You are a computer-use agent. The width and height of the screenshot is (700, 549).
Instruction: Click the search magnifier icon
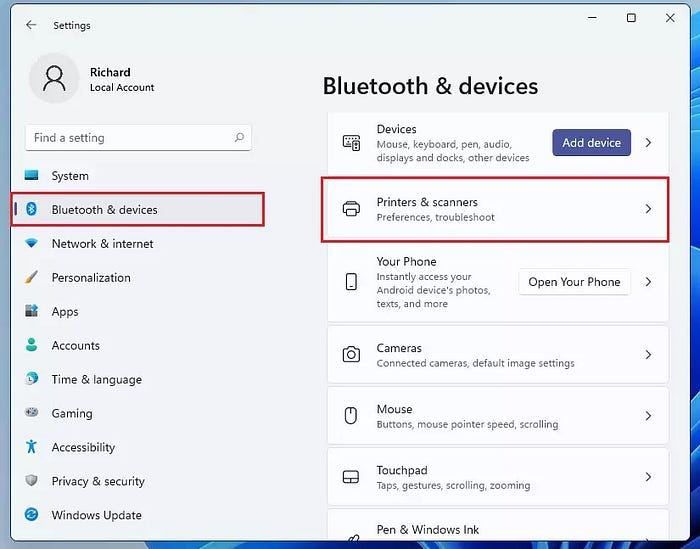(x=239, y=137)
